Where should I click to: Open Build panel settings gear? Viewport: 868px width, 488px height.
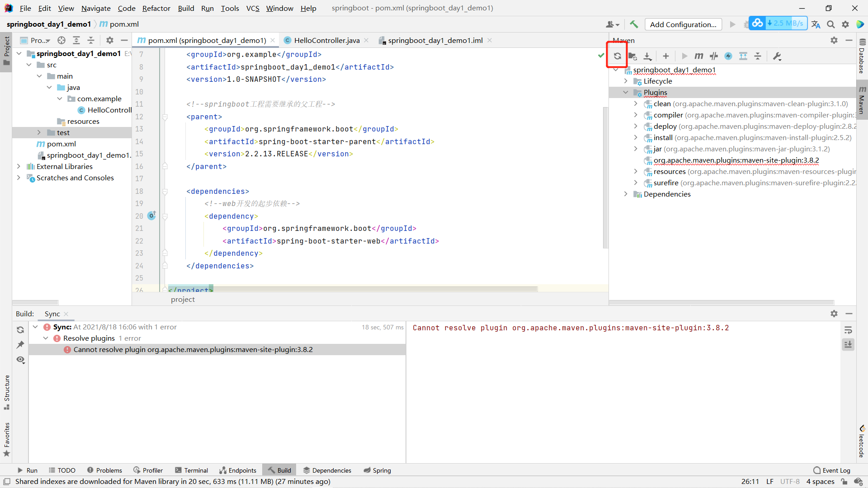[x=834, y=314]
